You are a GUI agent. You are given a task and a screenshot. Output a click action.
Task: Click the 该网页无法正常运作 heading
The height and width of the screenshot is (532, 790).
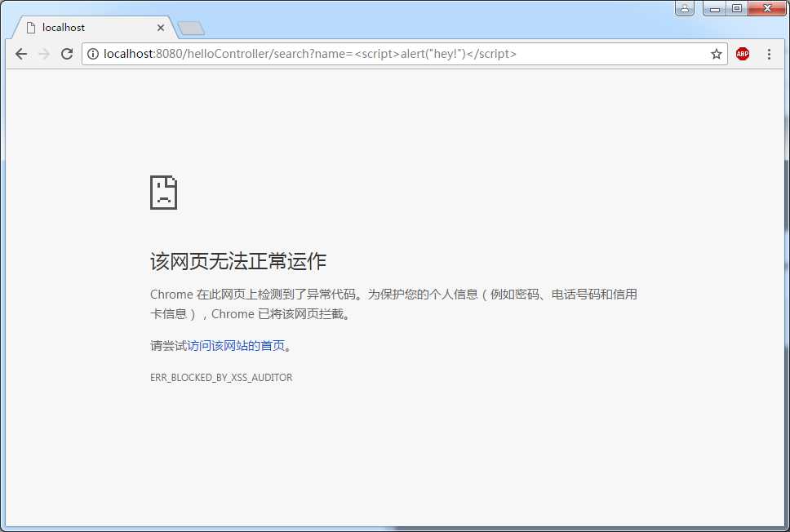pyautogui.click(x=238, y=261)
